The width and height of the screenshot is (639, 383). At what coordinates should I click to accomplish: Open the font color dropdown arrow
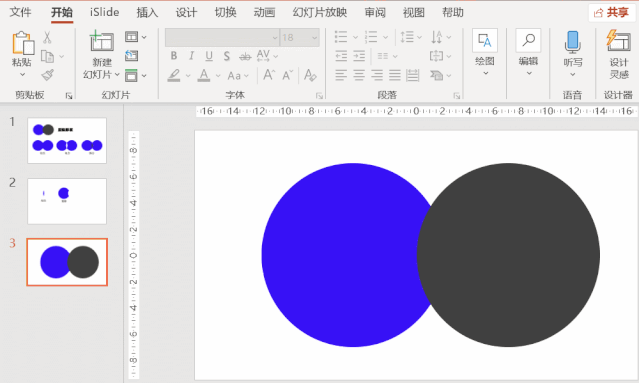click(218, 76)
